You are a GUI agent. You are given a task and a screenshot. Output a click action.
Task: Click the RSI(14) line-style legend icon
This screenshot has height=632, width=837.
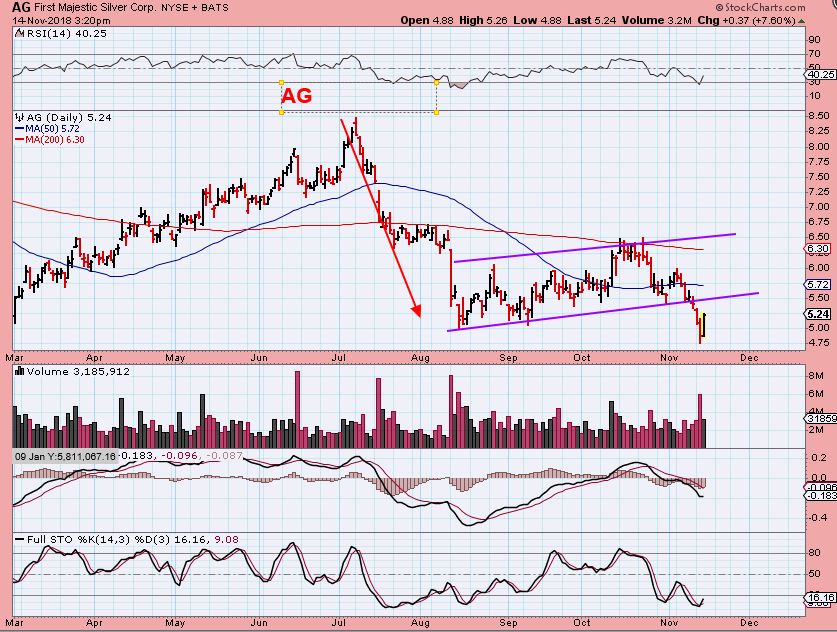pyautogui.click(x=19, y=33)
